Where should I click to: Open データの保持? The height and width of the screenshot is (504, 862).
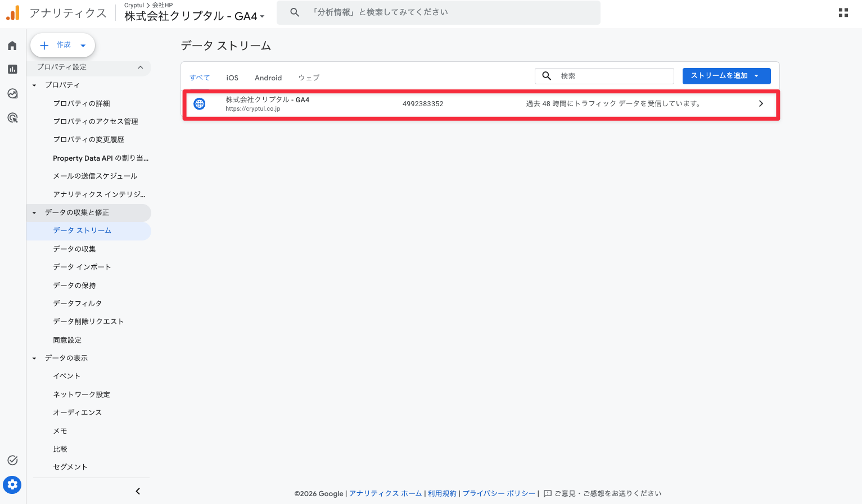pos(74,285)
